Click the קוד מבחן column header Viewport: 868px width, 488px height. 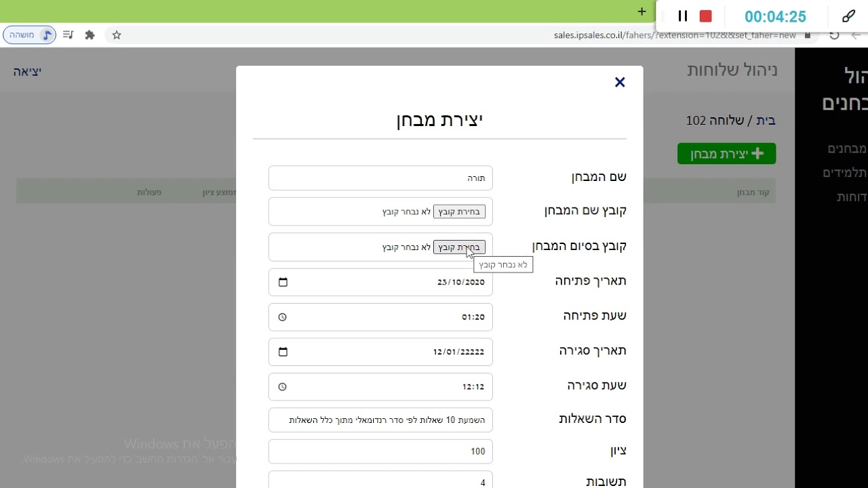[753, 192]
